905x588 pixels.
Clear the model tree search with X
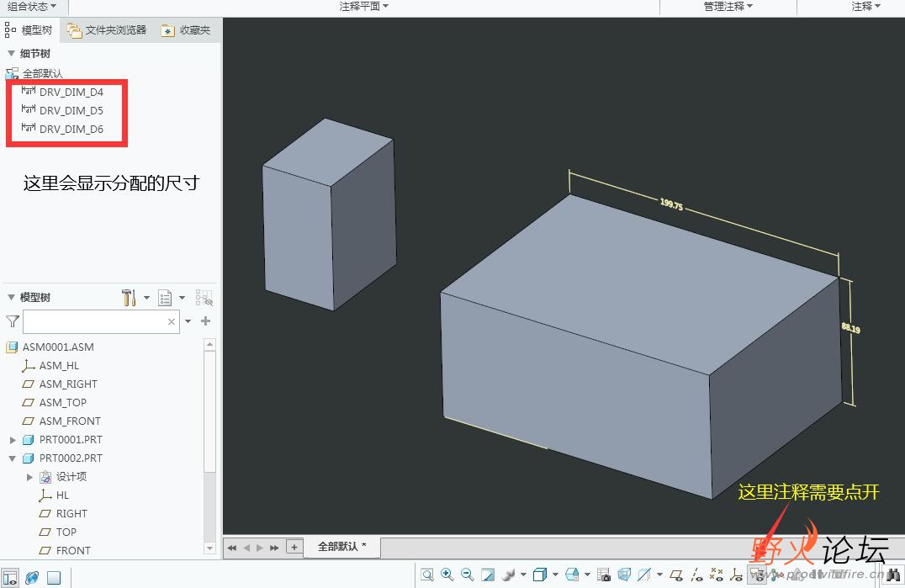point(172,322)
